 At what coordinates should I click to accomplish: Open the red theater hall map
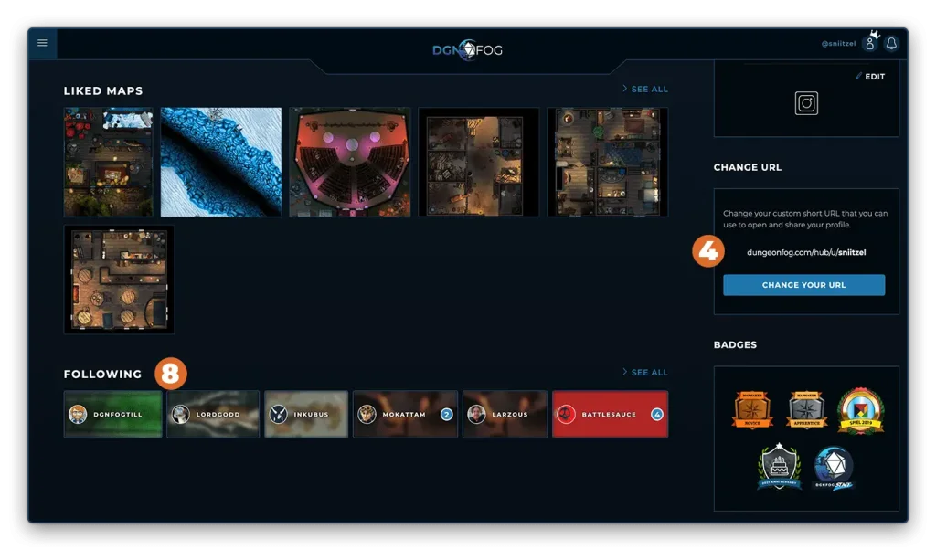[350, 162]
